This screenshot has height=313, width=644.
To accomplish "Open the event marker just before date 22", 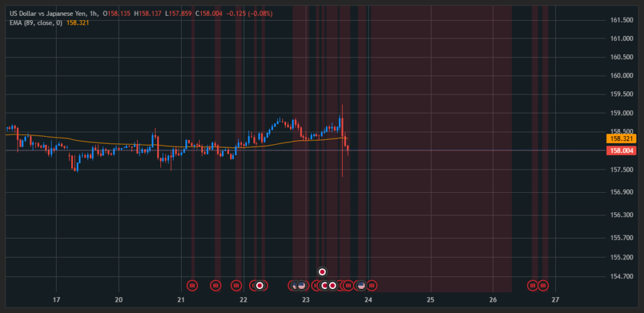I will [236, 285].
